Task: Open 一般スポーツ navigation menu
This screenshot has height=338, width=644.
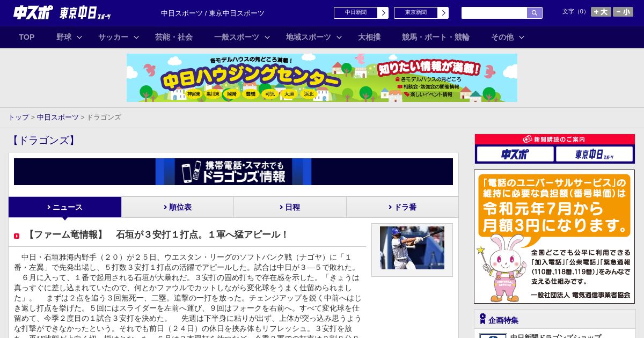Action: (237, 37)
